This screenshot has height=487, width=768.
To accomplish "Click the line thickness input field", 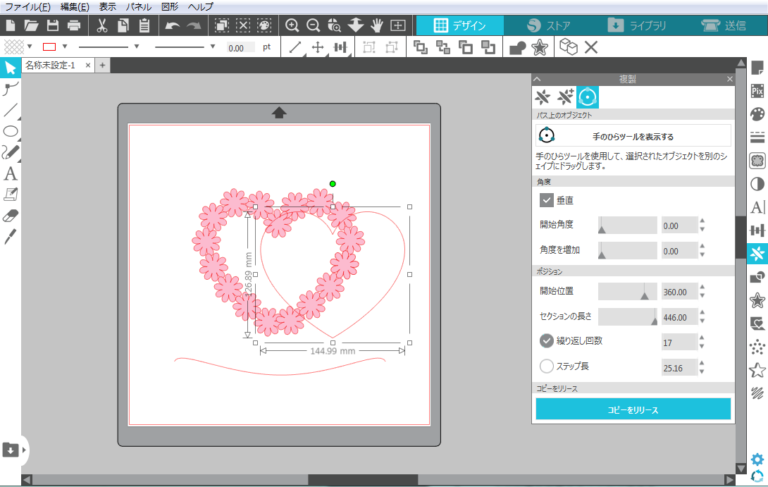I will [240, 48].
